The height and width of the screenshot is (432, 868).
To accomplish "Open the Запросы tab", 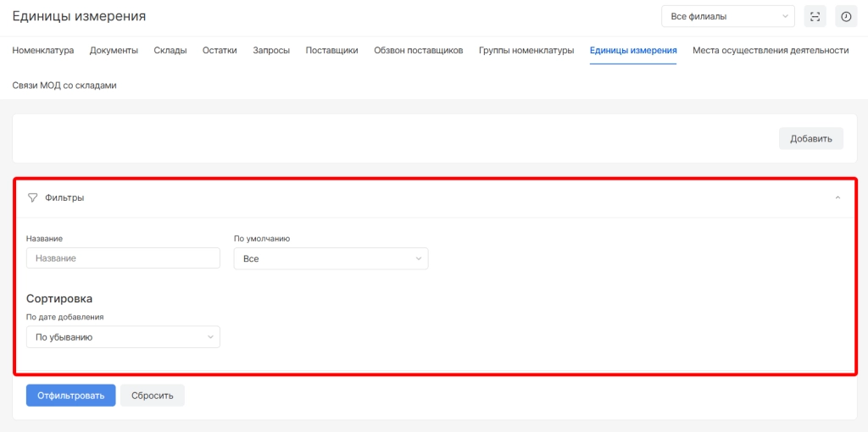I will 271,51.
